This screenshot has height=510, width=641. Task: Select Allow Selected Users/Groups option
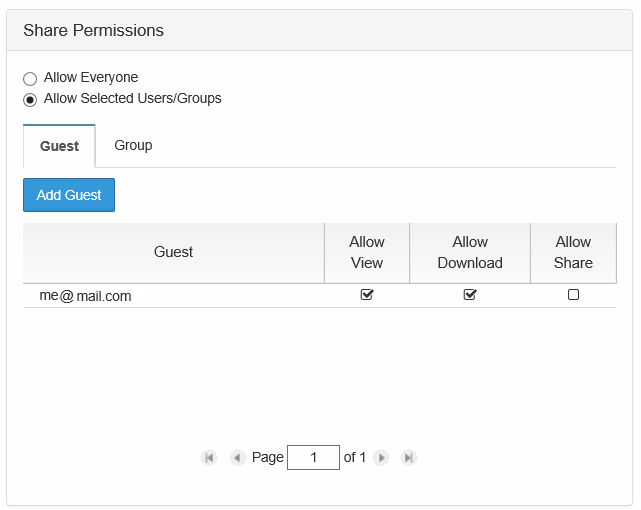pos(30,100)
